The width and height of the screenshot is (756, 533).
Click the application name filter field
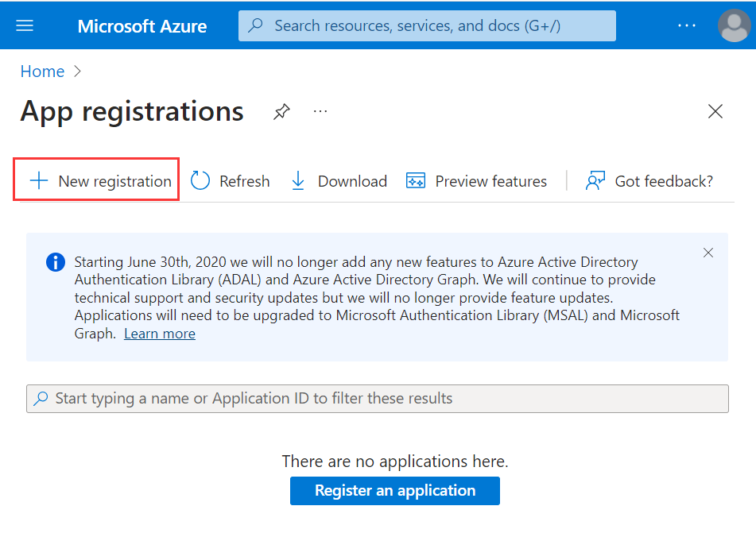tap(378, 398)
